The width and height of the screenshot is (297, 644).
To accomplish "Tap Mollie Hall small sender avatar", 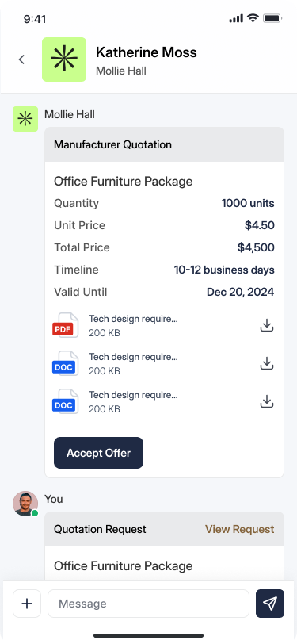I will pyautogui.click(x=25, y=119).
